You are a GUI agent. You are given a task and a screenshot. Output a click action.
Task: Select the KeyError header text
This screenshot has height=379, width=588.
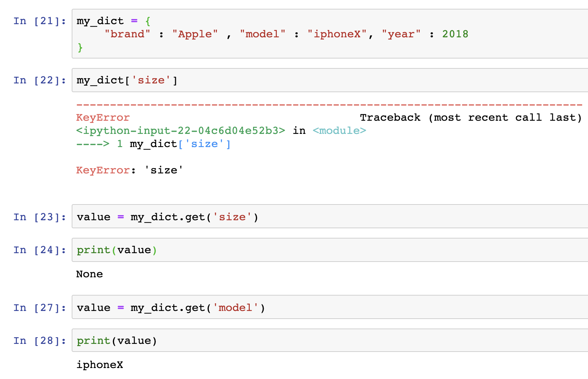(103, 117)
